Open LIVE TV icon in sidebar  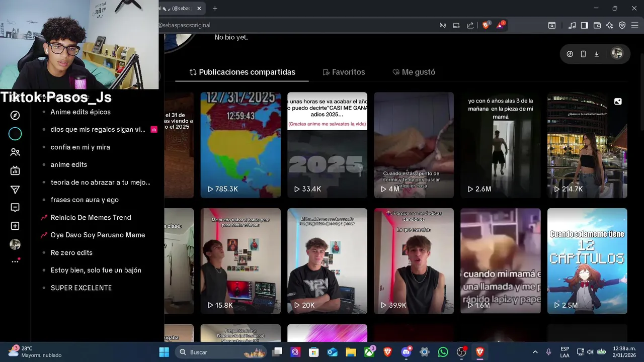(15, 170)
